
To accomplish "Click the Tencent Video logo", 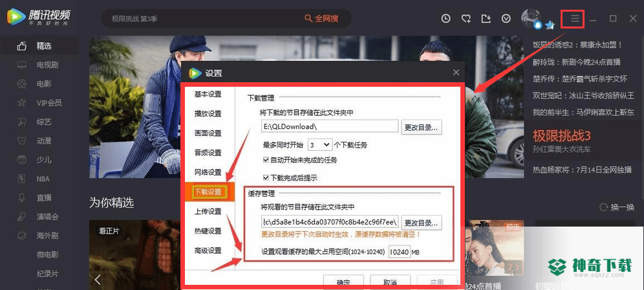I will tap(38, 17).
